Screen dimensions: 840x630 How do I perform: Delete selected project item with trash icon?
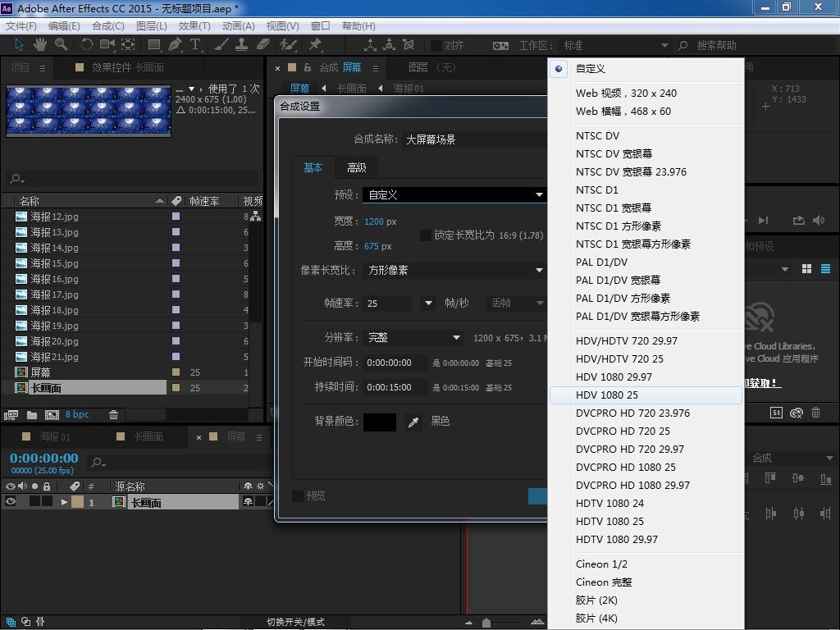(x=113, y=414)
